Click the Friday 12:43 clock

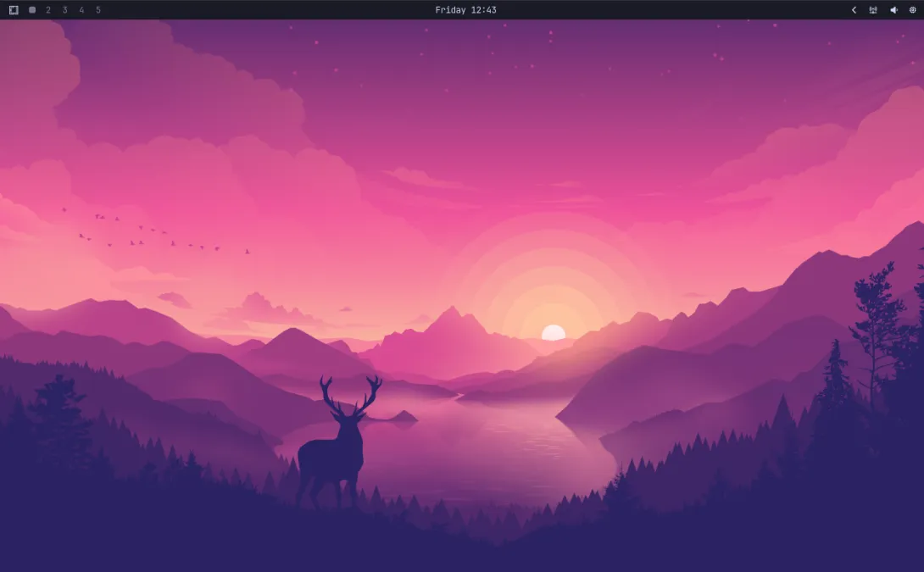point(465,10)
